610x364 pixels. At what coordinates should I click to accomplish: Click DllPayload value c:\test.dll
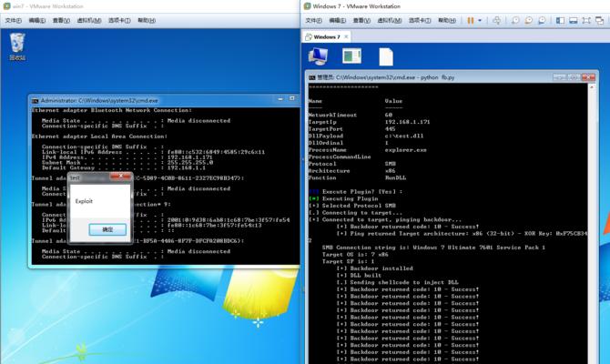[404, 136]
